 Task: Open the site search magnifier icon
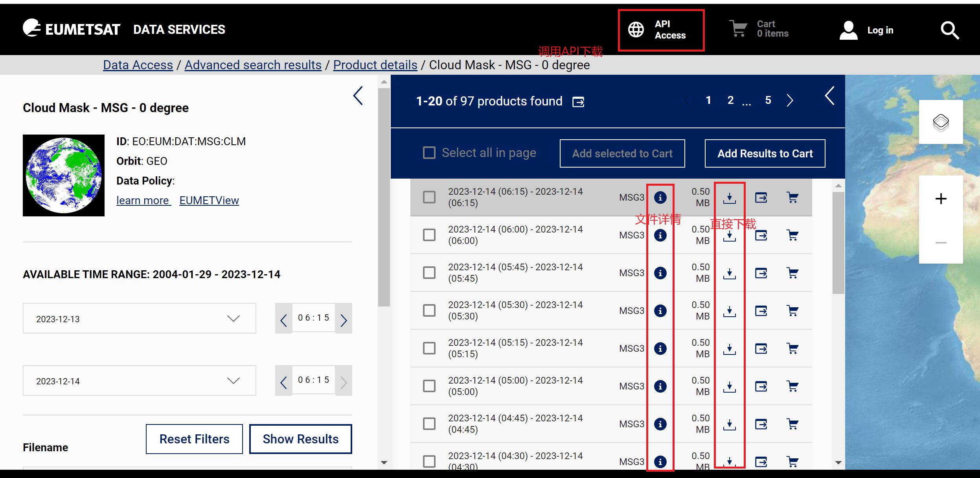point(949,30)
